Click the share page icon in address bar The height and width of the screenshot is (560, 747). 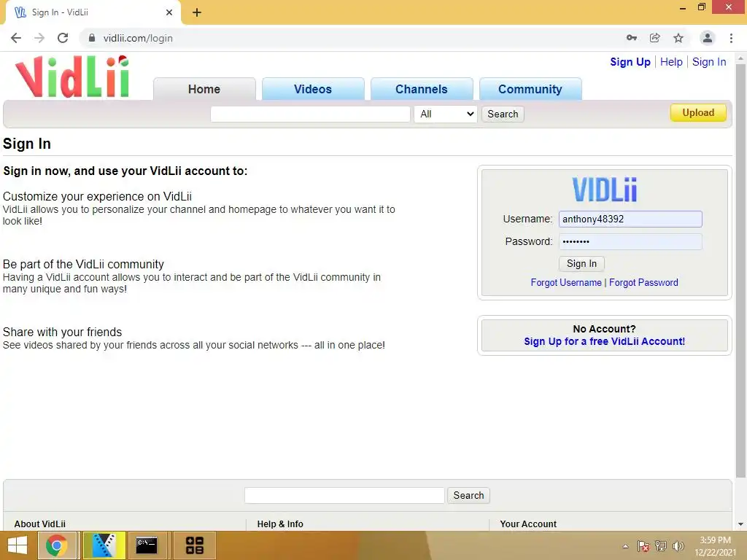pos(655,38)
